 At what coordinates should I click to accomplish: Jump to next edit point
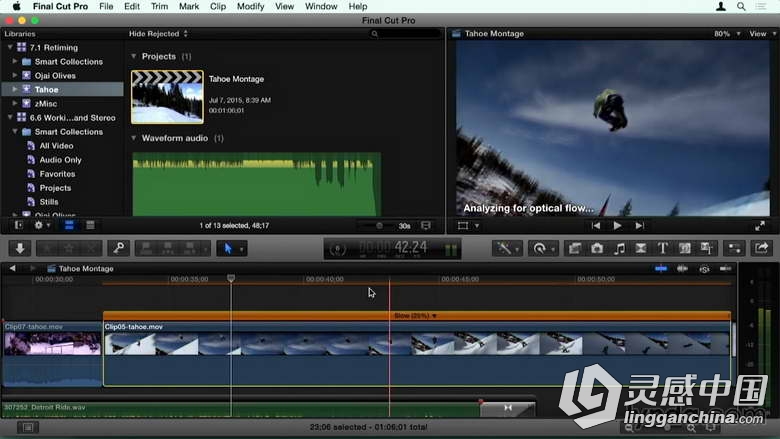640,226
